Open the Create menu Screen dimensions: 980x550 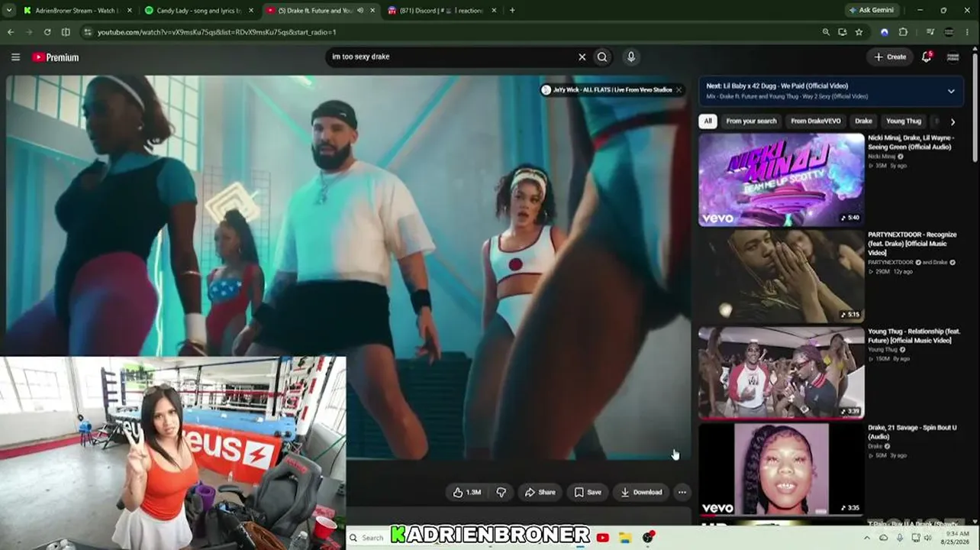point(890,57)
